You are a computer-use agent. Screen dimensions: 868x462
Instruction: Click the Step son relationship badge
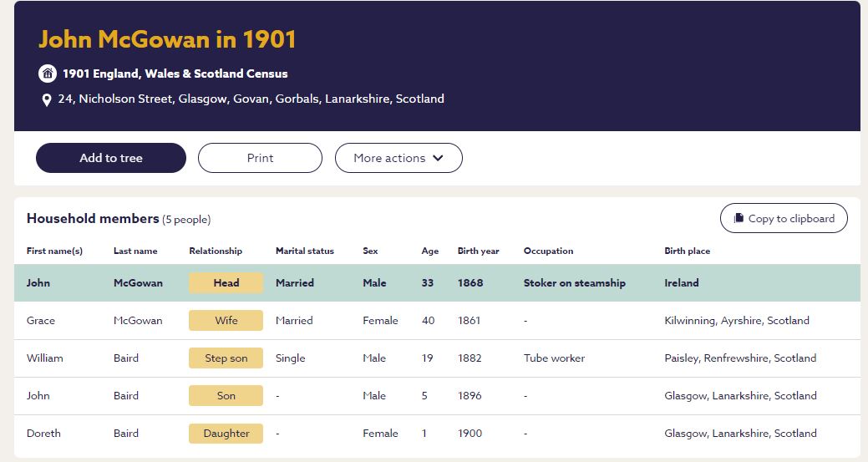pos(226,358)
